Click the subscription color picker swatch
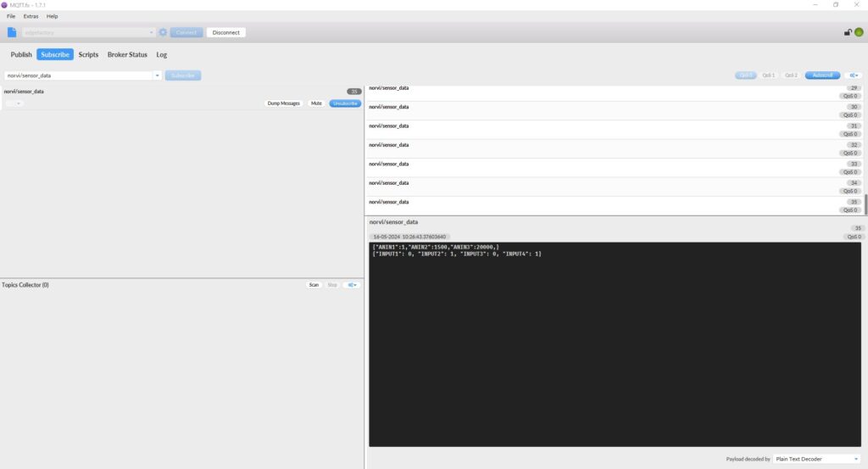The width and height of the screenshot is (868, 469). (13, 103)
